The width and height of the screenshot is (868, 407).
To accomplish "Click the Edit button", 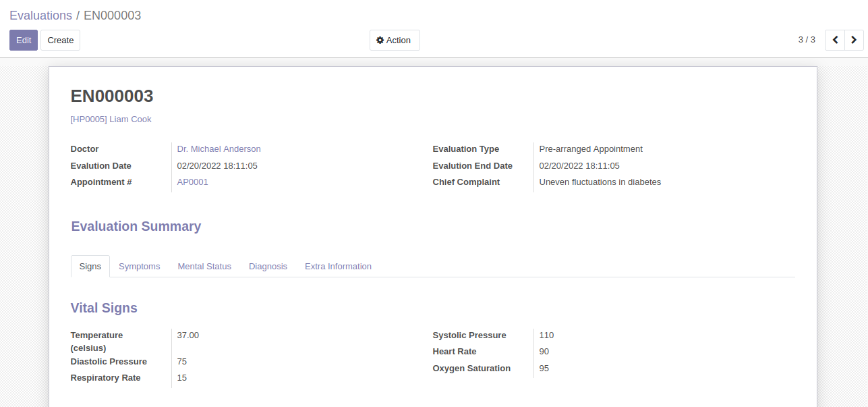I will (x=24, y=40).
